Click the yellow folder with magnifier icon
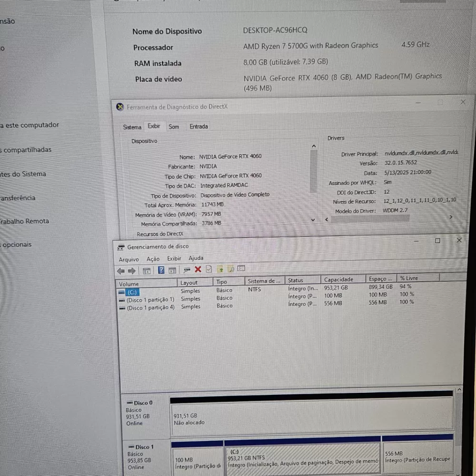Screen dimensions: 476x476 click(x=231, y=268)
